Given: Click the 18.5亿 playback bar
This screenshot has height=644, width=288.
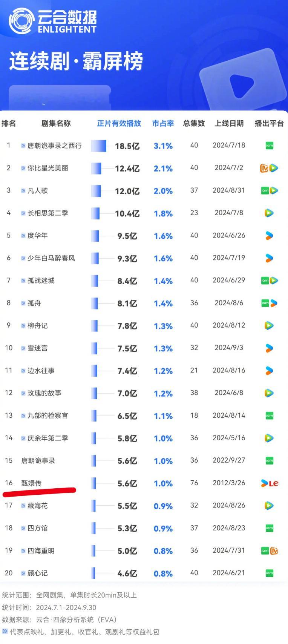Looking at the screenshot, I should [x=98, y=146].
